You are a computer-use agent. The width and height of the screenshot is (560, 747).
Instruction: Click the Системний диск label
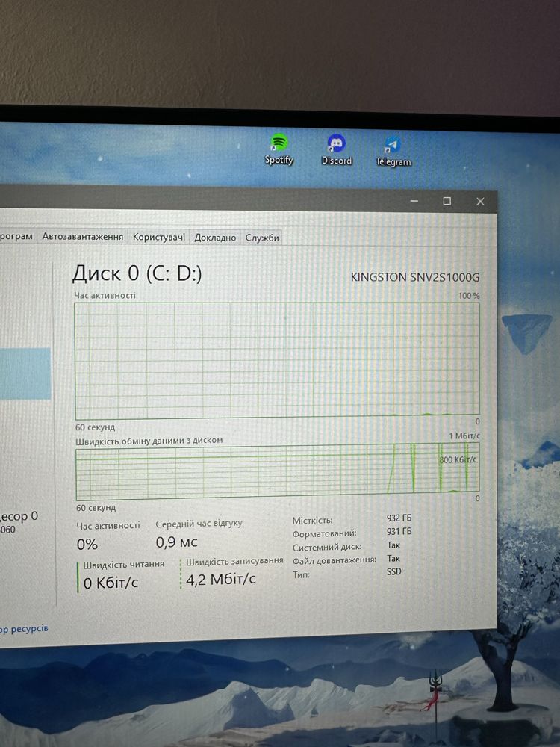coord(327,547)
